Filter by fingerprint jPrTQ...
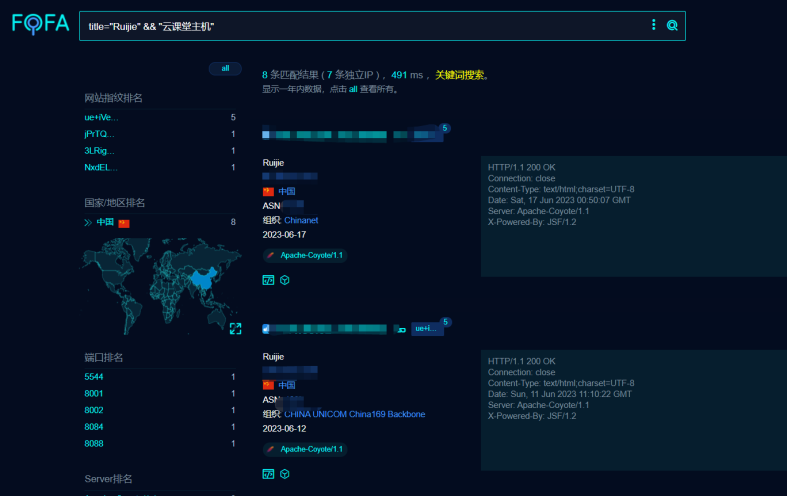The width and height of the screenshot is (787, 496). click(x=99, y=134)
